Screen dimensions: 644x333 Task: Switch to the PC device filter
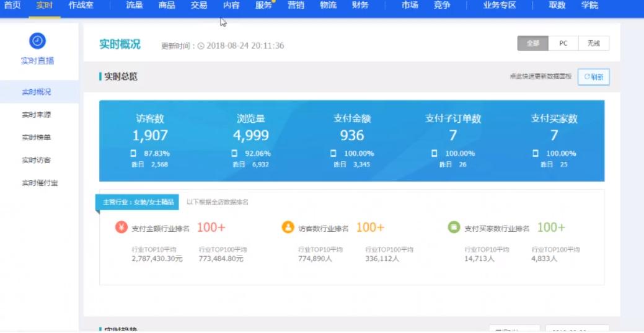[563, 43]
